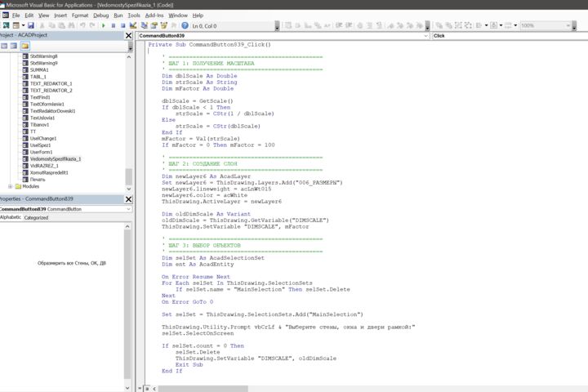Click Procedure View button at code window bottom
Image resolution: width=588 pixels, height=392 pixels.
(x=140, y=389)
